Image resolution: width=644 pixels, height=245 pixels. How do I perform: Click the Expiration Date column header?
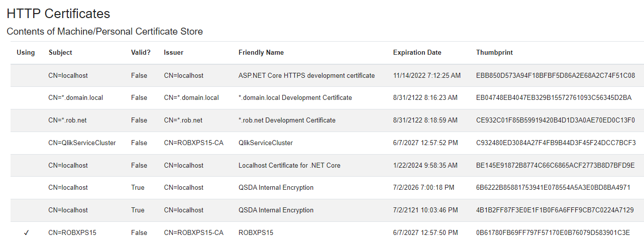[x=417, y=53]
